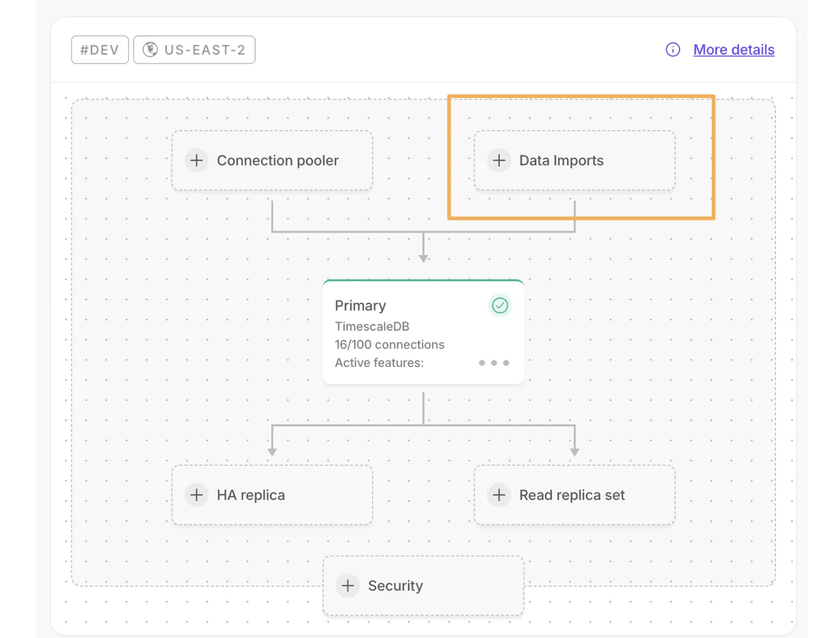Viewport: 840px width, 638px height.
Task: Click the plus icon beside Security
Action: [x=348, y=586]
